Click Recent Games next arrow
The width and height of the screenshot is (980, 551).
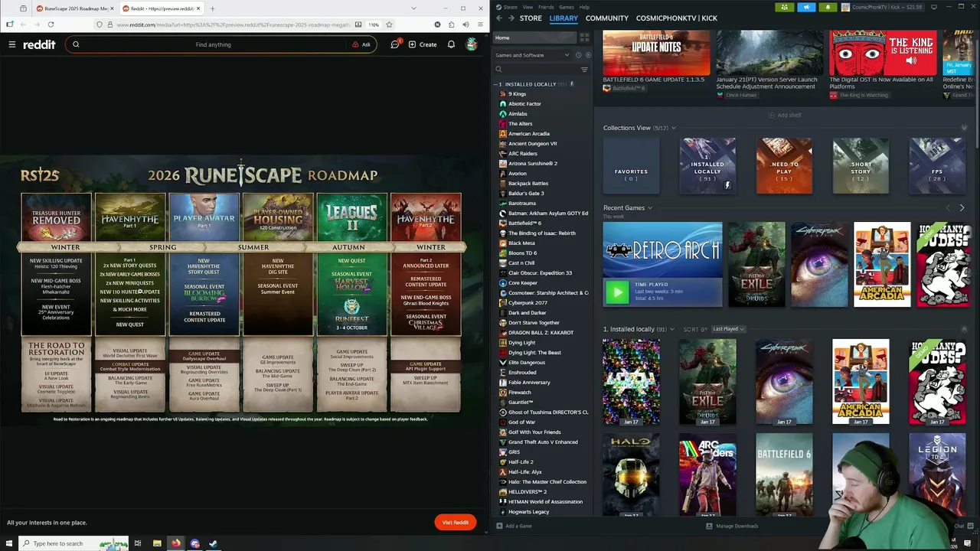click(x=962, y=208)
